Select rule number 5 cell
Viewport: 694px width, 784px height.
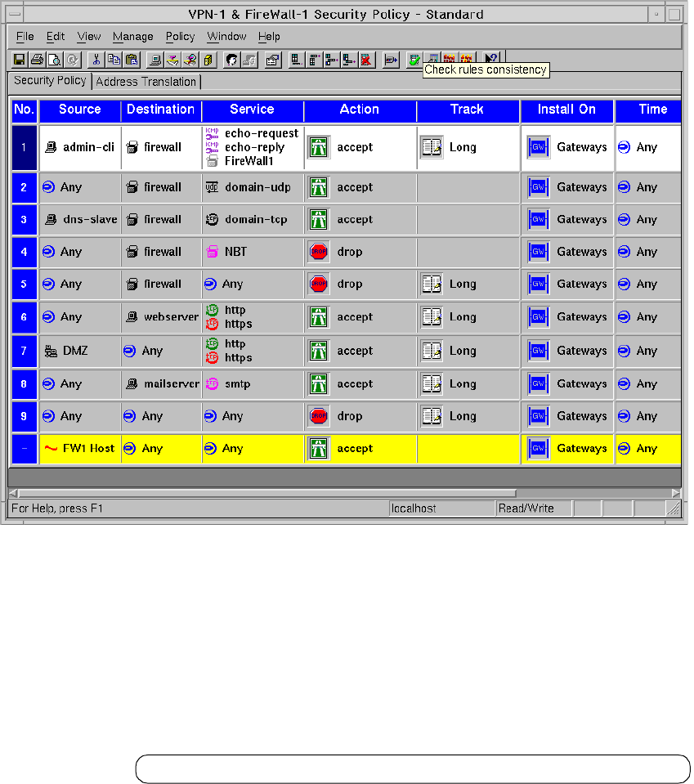tap(24, 284)
